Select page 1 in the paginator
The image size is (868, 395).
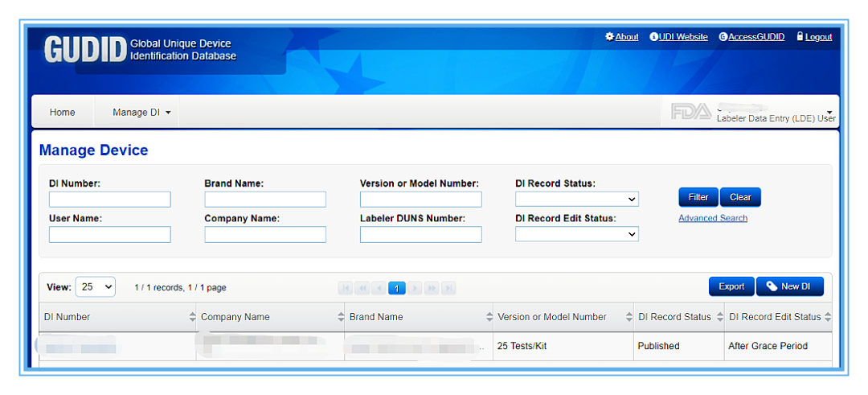(x=397, y=288)
